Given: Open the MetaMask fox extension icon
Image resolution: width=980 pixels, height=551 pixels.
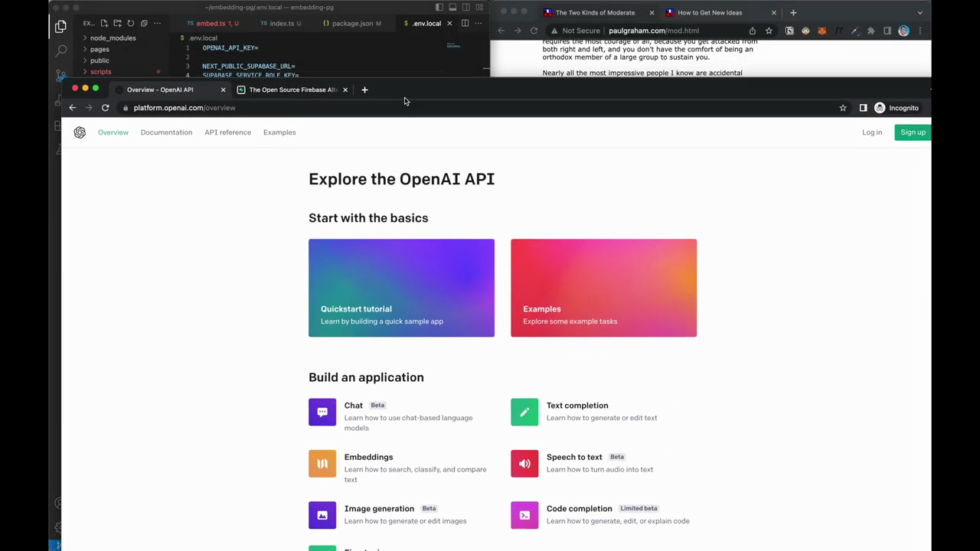Looking at the screenshot, I should [x=822, y=31].
